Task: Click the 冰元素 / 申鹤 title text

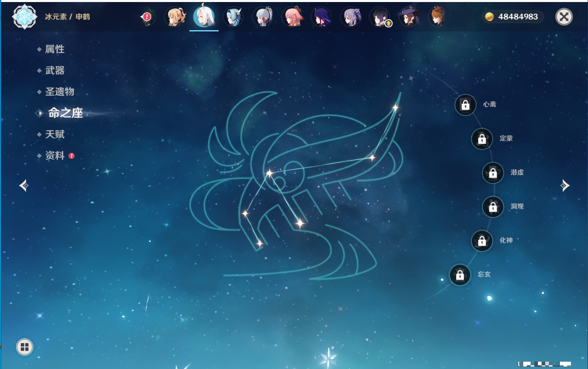Action: pos(67,17)
